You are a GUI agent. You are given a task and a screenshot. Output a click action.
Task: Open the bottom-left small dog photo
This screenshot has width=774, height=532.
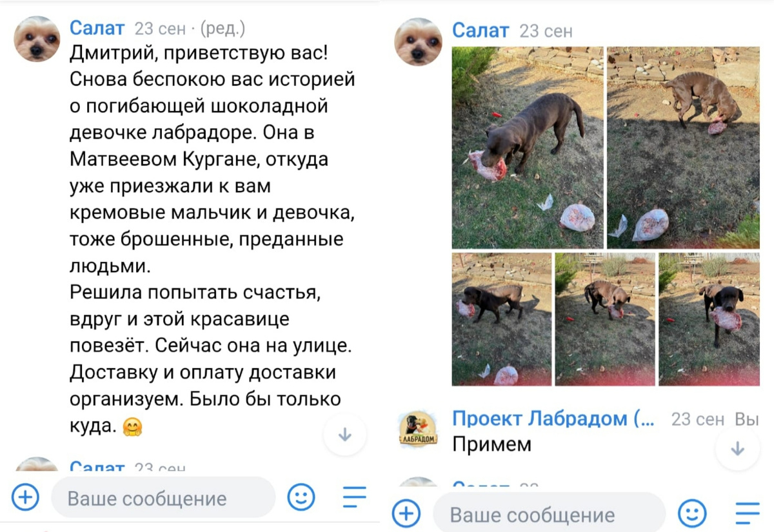(502, 319)
